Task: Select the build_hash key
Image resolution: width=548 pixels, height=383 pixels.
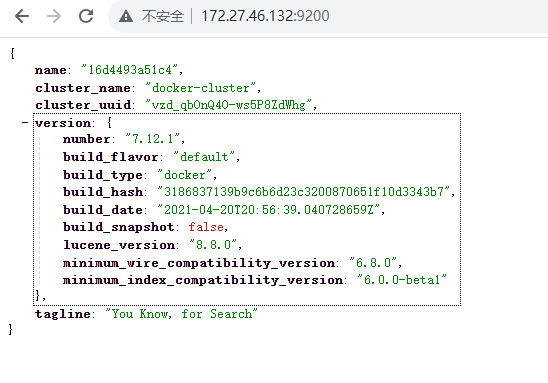Action: coord(103,192)
